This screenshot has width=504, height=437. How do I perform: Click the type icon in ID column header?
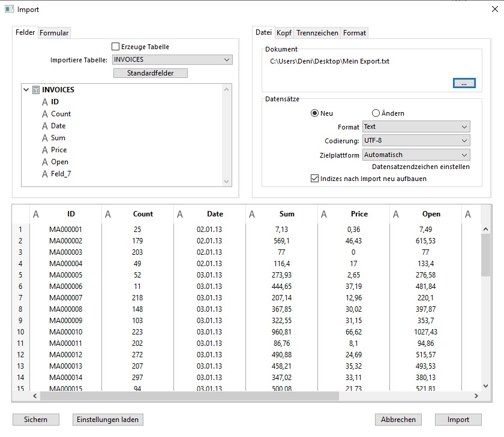coord(36,214)
